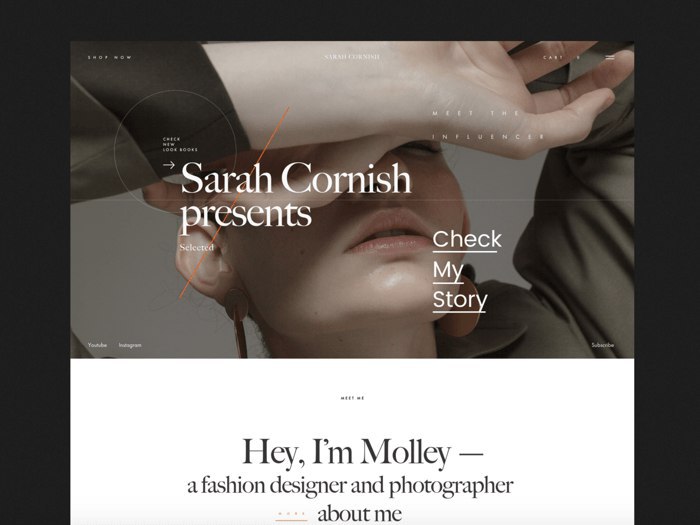Click the underlined 'My' text
This screenshot has height=525, width=700.
point(448,271)
